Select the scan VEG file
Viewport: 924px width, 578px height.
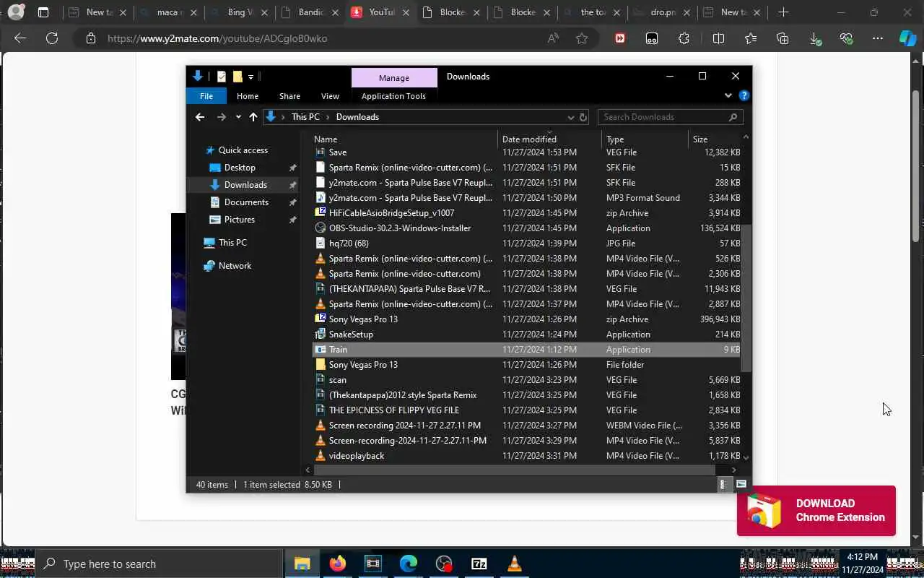[x=337, y=380]
